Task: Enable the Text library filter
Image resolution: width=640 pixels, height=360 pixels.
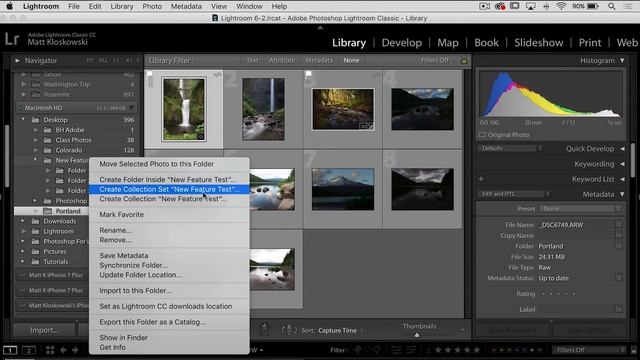Action: [x=252, y=60]
